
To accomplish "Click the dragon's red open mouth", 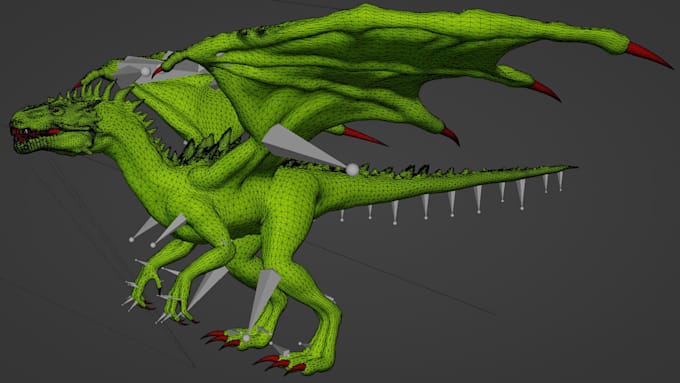I will pos(35,134).
